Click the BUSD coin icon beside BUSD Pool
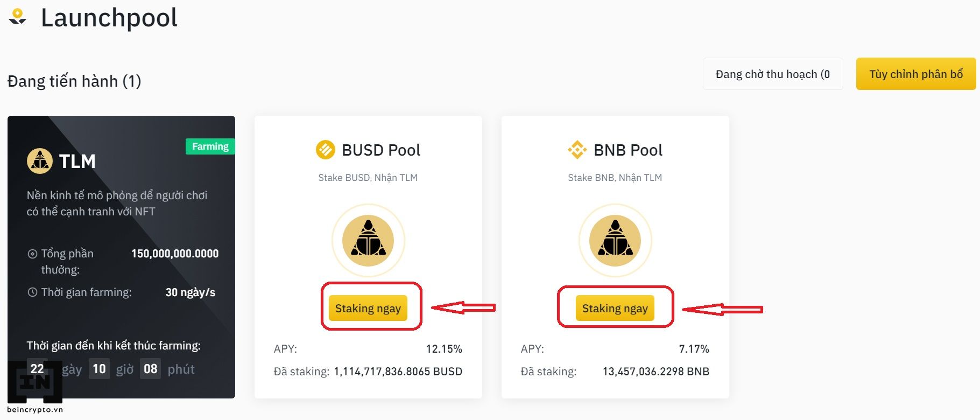980x420 pixels. click(325, 150)
